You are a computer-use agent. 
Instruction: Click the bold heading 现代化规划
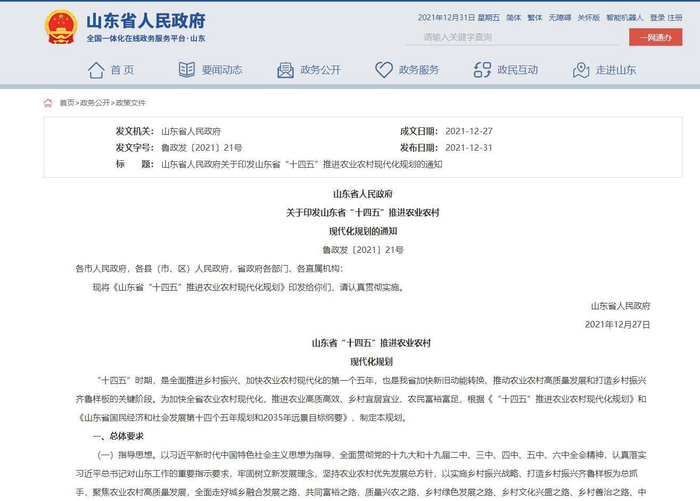point(371,362)
